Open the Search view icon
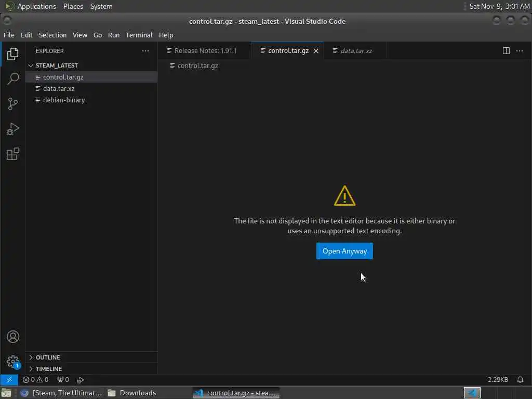Screen dimensions: 532x399 (12, 79)
